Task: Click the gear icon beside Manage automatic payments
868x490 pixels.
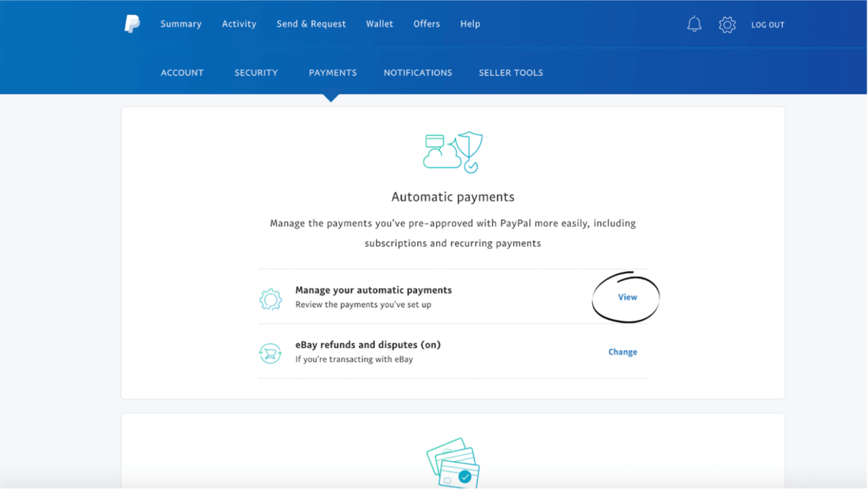Action: [x=271, y=299]
